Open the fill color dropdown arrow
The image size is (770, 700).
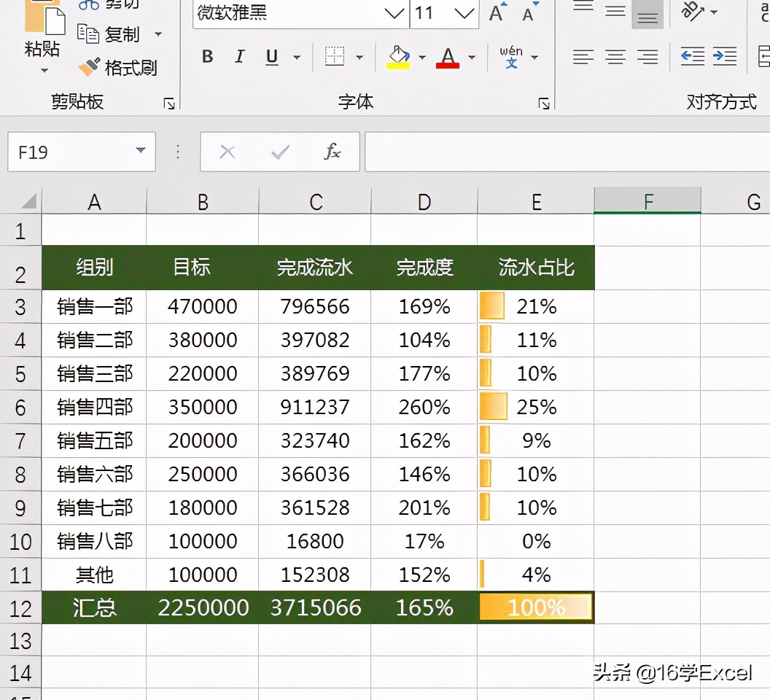click(422, 58)
